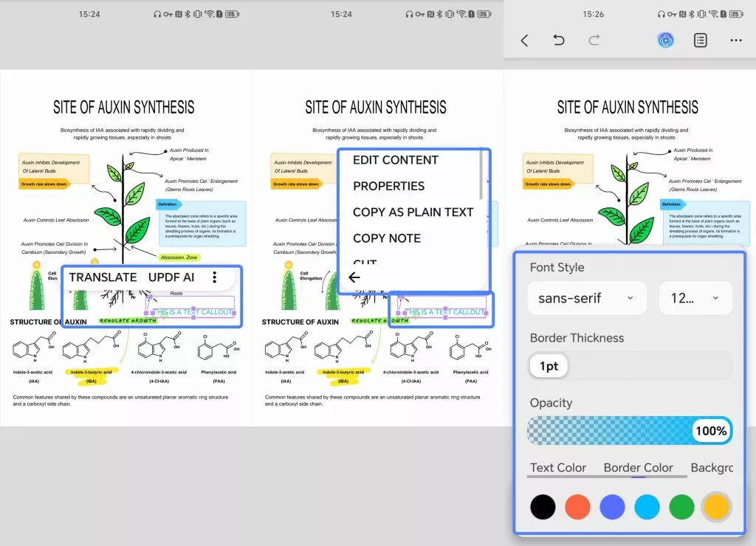Tap the battery indicator in right screen
Screen dimensions: 756x546
736,14
